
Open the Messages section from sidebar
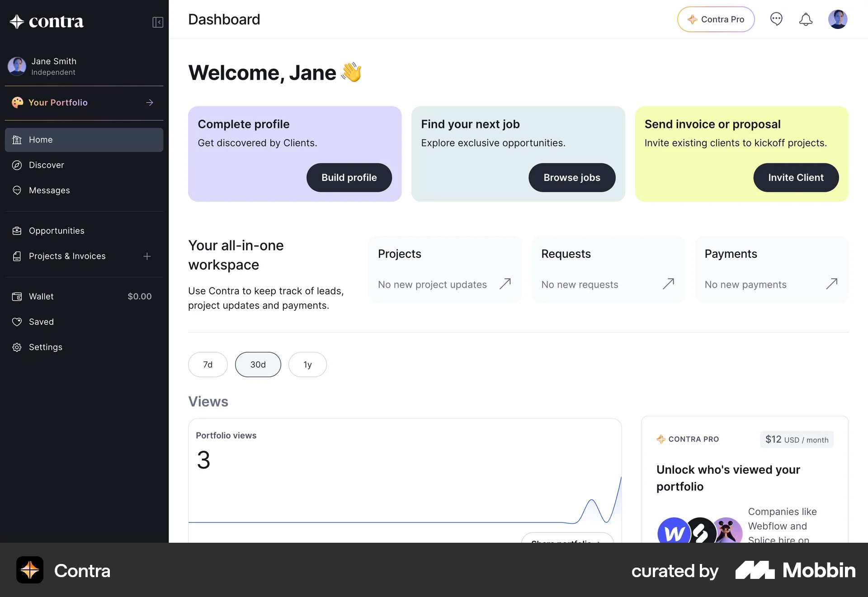point(49,190)
